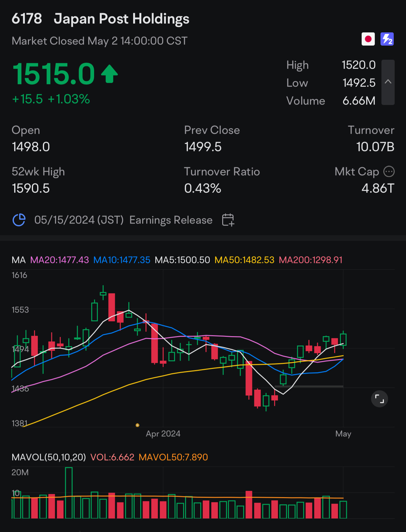Tap the Apr 2024 date axis label
The height and width of the screenshot is (532, 406).
tap(163, 434)
